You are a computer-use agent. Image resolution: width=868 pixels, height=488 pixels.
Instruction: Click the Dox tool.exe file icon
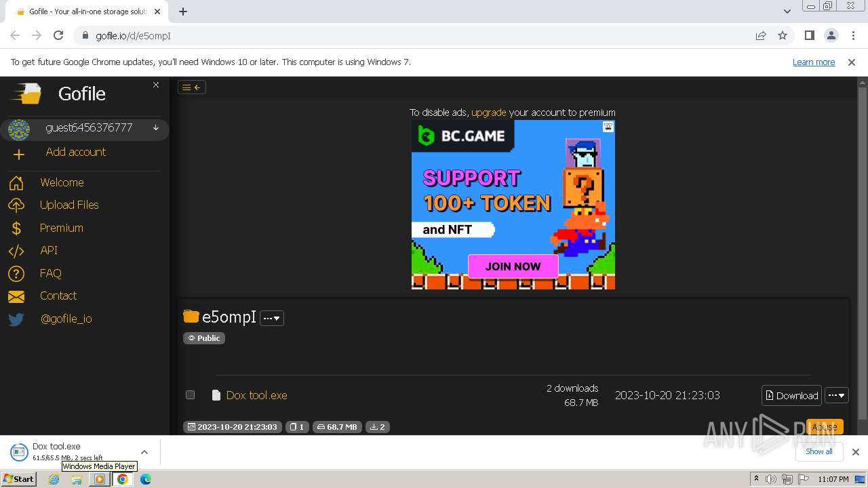pyautogui.click(x=216, y=395)
